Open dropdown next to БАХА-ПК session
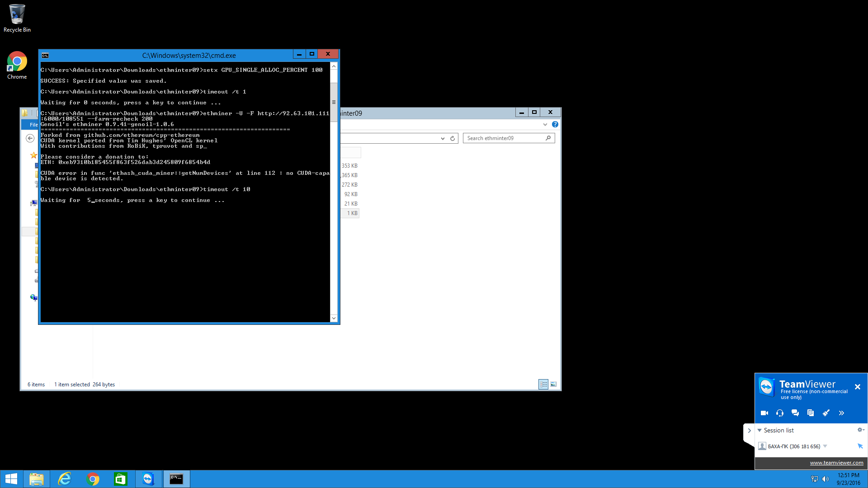The height and width of the screenshot is (488, 868). (x=825, y=446)
